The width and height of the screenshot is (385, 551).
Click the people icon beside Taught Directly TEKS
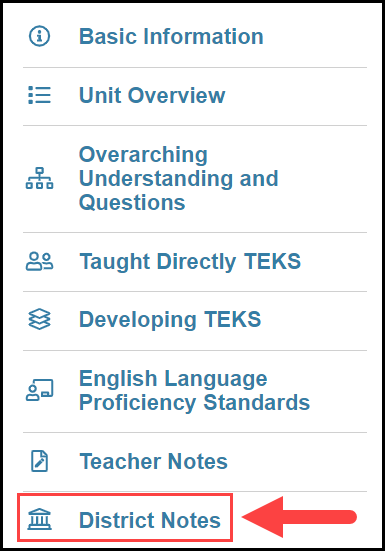[39, 261]
